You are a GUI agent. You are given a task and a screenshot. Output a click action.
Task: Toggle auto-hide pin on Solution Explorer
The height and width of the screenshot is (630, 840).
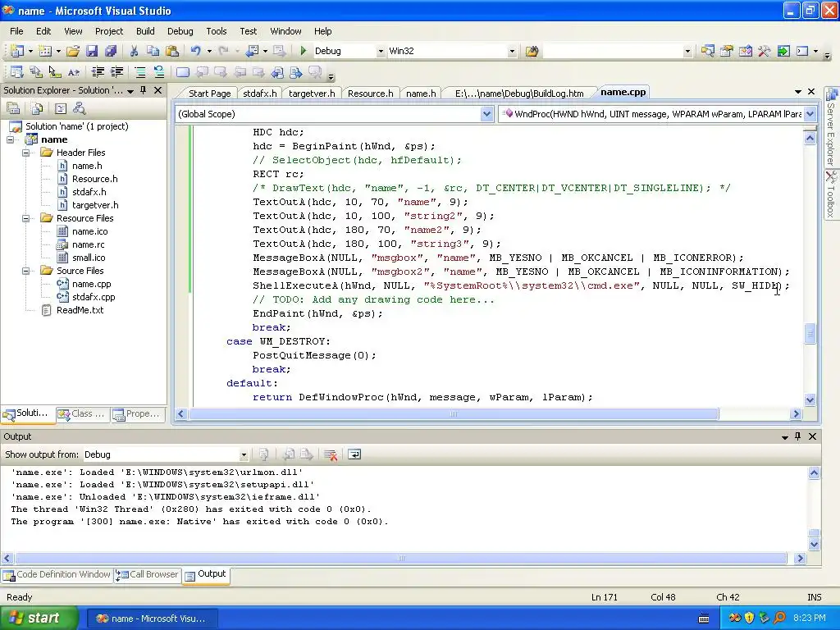tap(143, 90)
